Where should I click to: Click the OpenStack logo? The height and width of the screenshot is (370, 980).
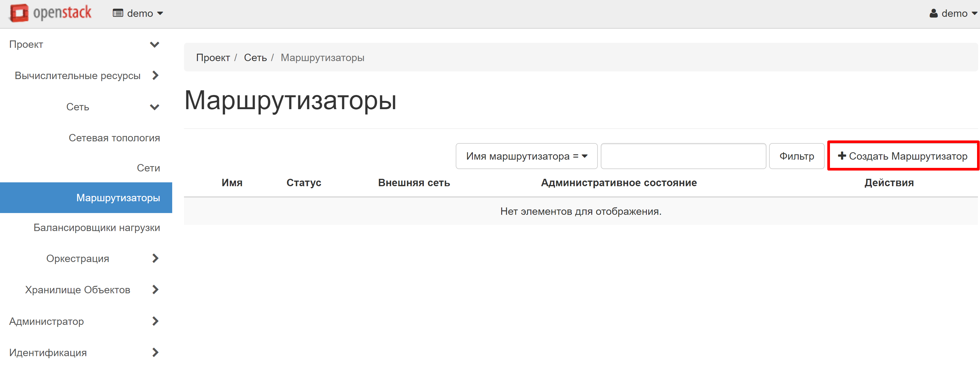coord(50,13)
